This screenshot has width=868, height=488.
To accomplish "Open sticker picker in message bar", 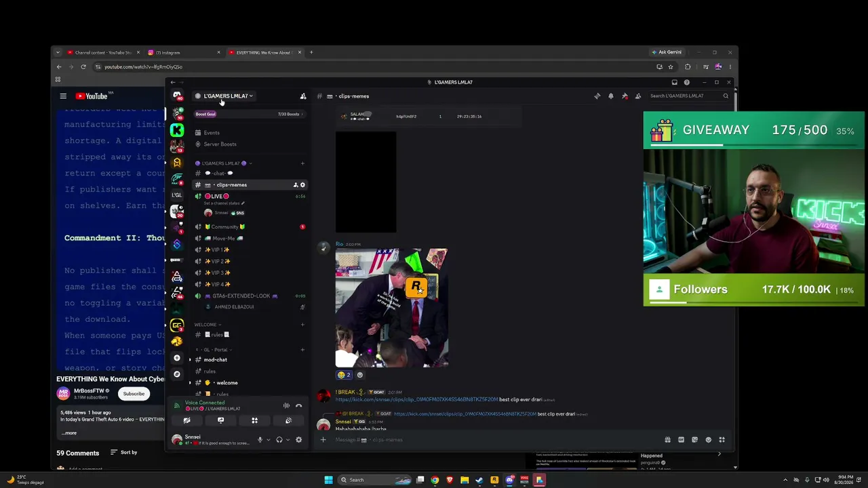I will [694, 440].
